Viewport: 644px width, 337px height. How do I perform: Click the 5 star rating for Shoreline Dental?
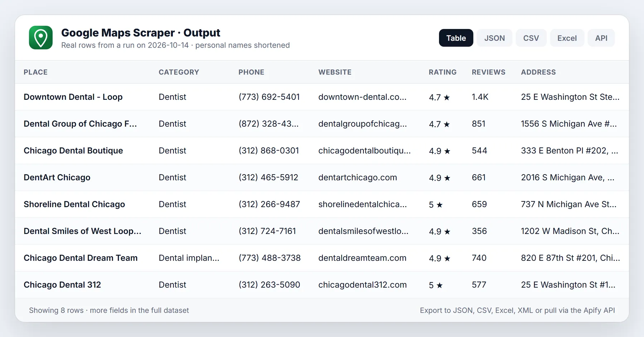click(x=436, y=205)
